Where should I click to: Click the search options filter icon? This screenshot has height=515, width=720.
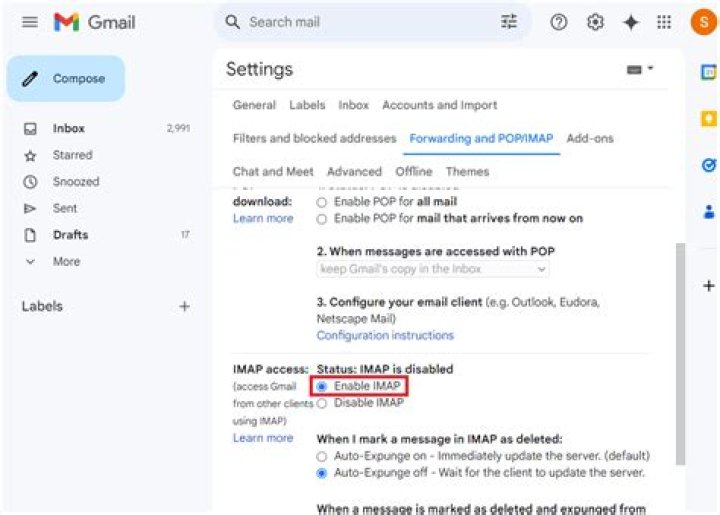(x=509, y=22)
